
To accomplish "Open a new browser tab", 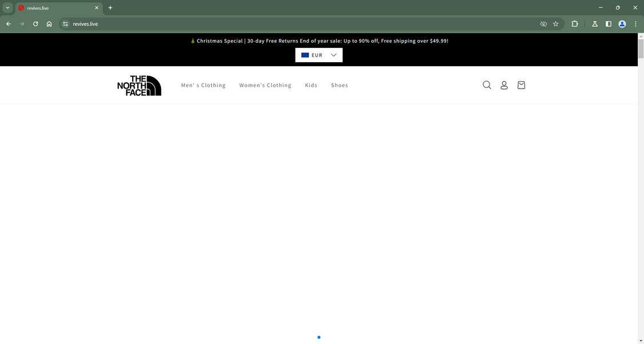I will tap(110, 8).
